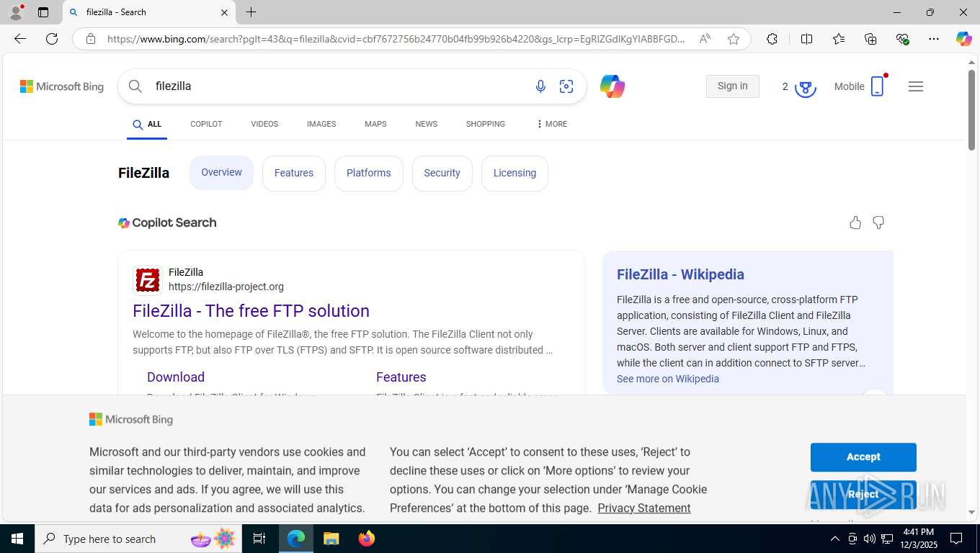
Task: Select the Platforms chip
Action: pyautogui.click(x=369, y=174)
